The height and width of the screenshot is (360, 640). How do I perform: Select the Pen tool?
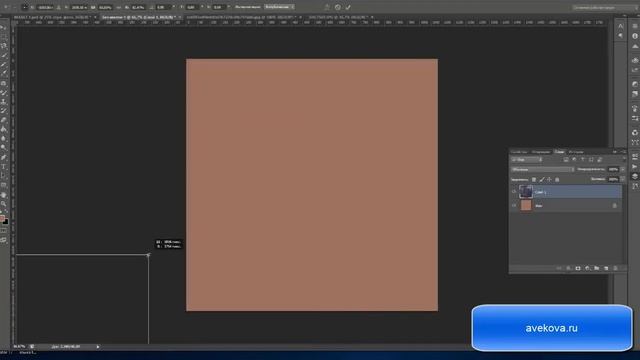click(4, 157)
